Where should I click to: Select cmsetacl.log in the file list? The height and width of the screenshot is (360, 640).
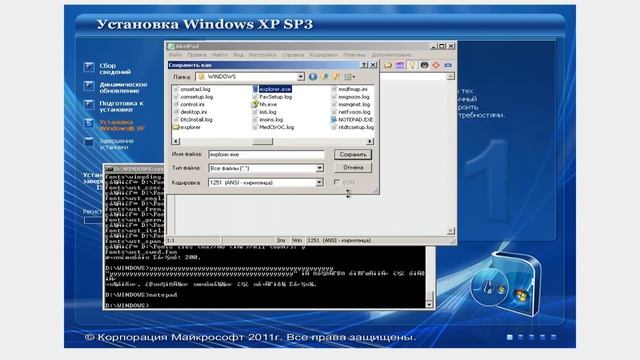pyautogui.click(x=195, y=89)
